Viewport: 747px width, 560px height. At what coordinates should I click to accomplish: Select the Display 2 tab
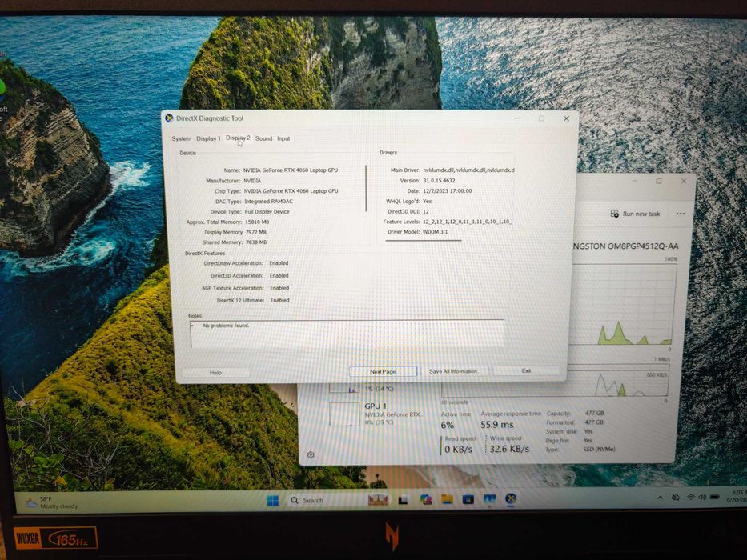(x=238, y=138)
